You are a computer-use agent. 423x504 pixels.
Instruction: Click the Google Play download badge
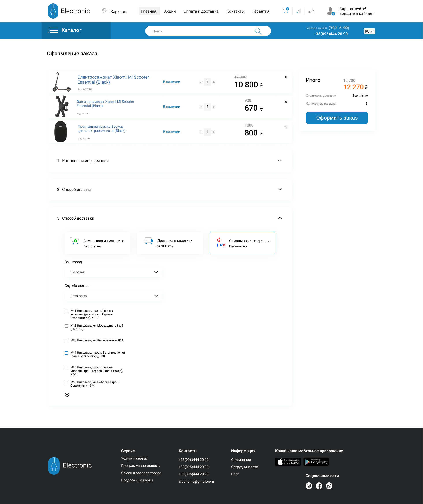tap(316, 462)
